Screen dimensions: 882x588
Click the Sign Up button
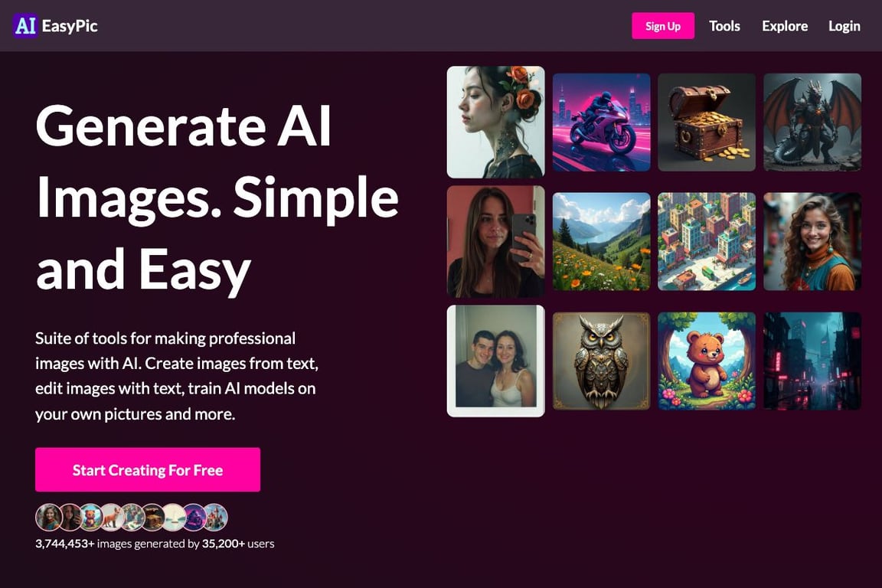click(x=662, y=26)
